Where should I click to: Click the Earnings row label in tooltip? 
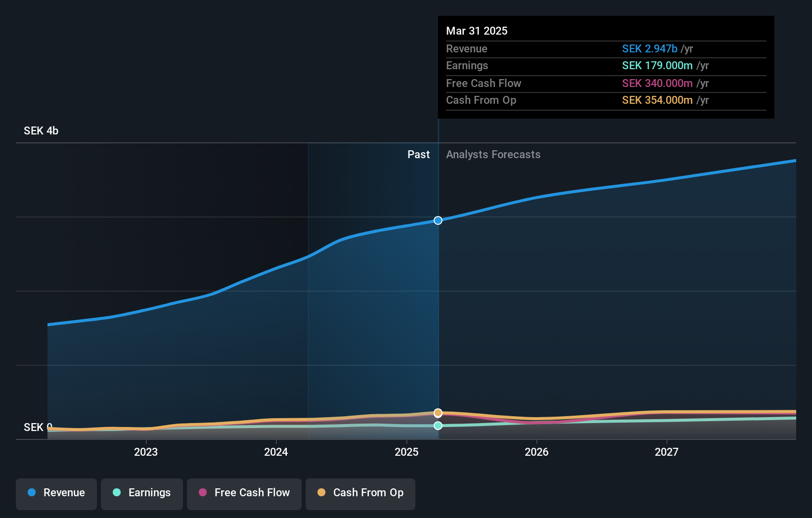(467, 65)
